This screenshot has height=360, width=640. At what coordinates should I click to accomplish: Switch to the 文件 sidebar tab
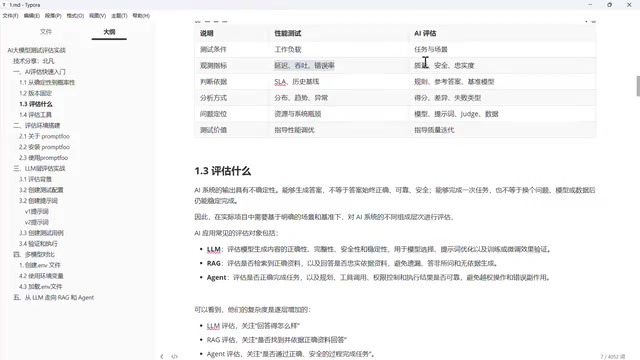coord(46,31)
